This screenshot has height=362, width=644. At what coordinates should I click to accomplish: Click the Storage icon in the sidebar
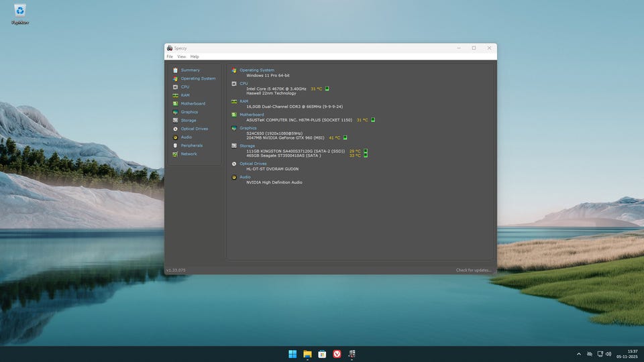(x=175, y=121)
